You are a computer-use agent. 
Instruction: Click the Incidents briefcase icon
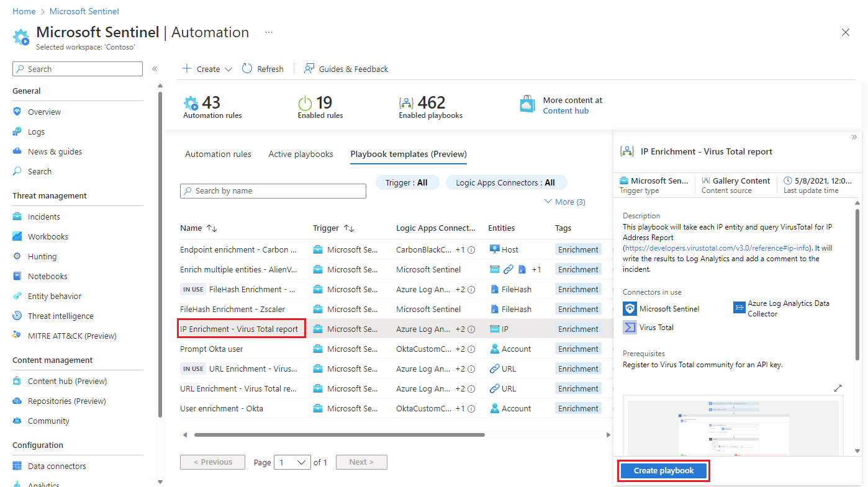tap(17, 217)
